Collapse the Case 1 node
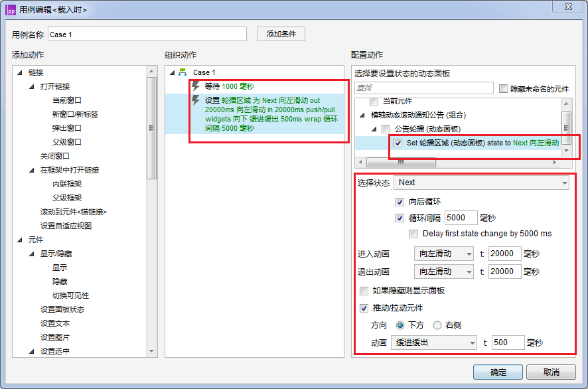The width and height of the screenshot is (588, 389). (173, 72)
